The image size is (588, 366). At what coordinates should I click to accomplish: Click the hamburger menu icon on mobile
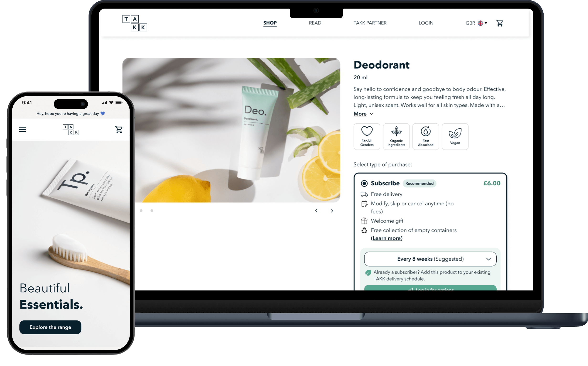click(x=23, y=130)
